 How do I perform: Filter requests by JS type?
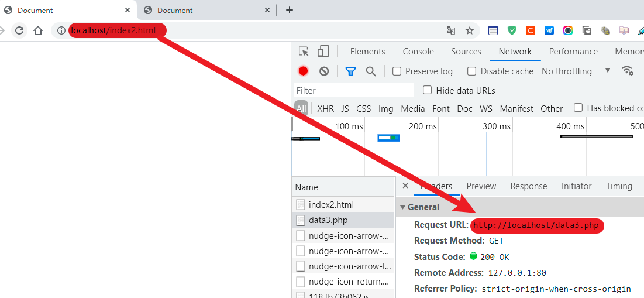[x=345, y=108]
